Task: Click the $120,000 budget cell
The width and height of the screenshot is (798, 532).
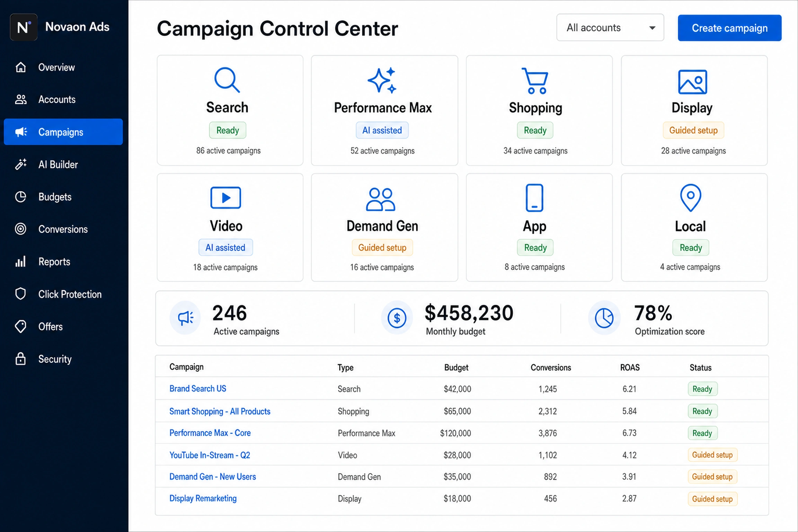Action: point(455,433)
